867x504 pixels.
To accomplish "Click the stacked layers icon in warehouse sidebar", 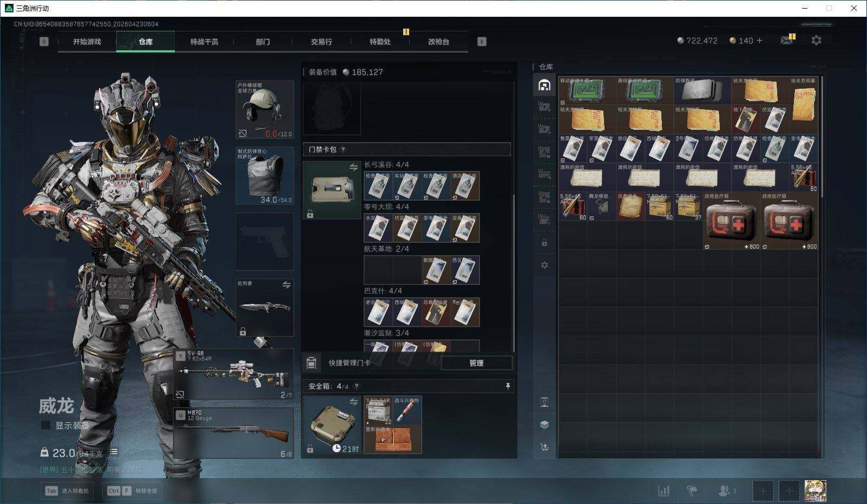I will (544, 425).
